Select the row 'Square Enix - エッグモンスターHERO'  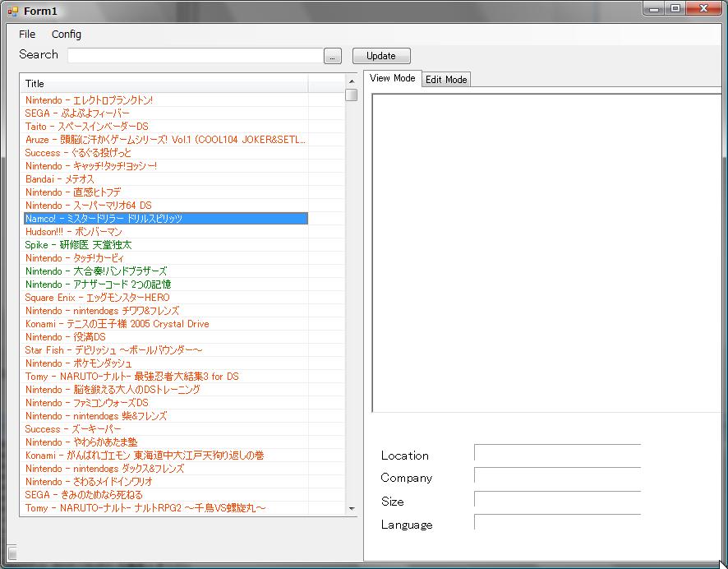[166, 298]
